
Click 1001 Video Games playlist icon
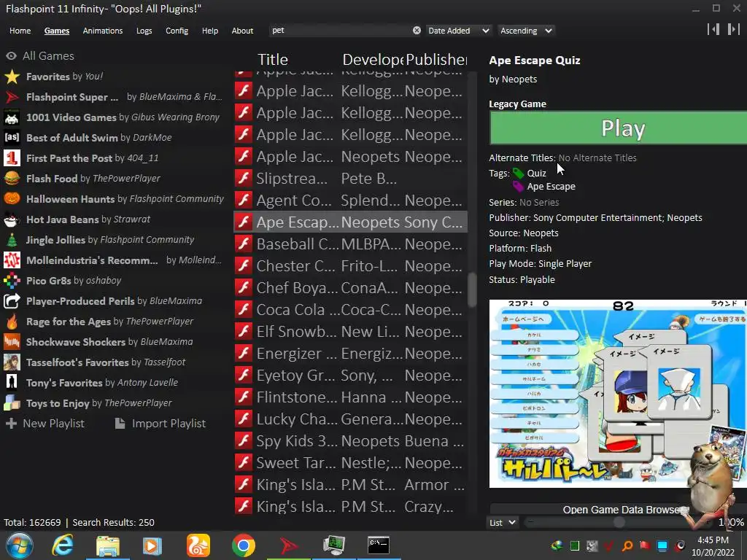click(12, 117)
